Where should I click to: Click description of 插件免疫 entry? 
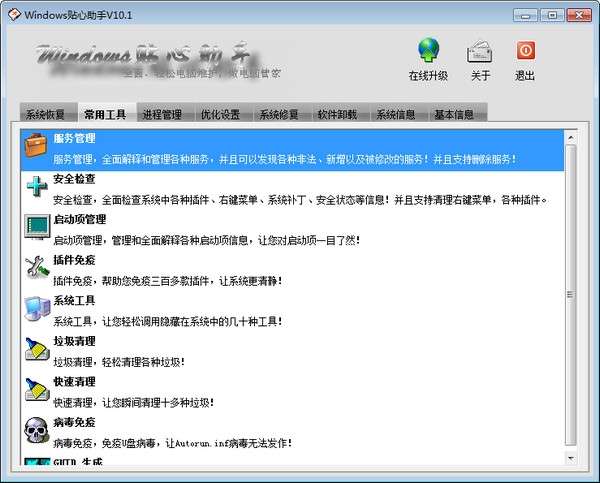(x=168, y=281)
